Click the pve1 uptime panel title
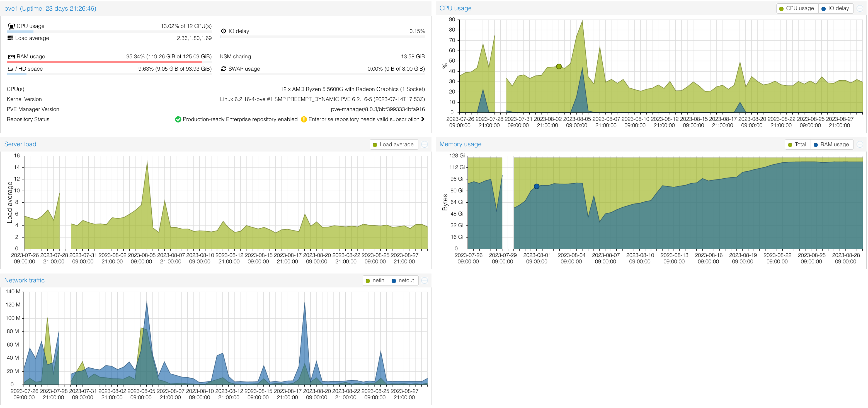The image size is (868, 408). (x=50, y=8)
